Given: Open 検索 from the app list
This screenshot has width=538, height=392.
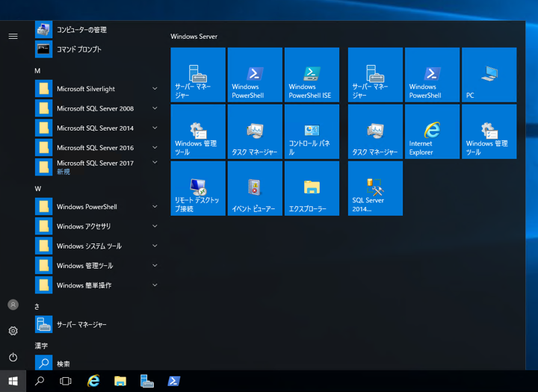Looking at the screenshot, I should click(x=96, y=363).
